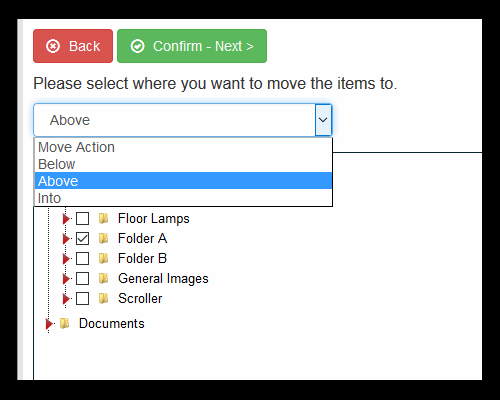Uncheck the Folder A checkbox
500x400 pixels.
pyautogui.click(x=82, y=239)
